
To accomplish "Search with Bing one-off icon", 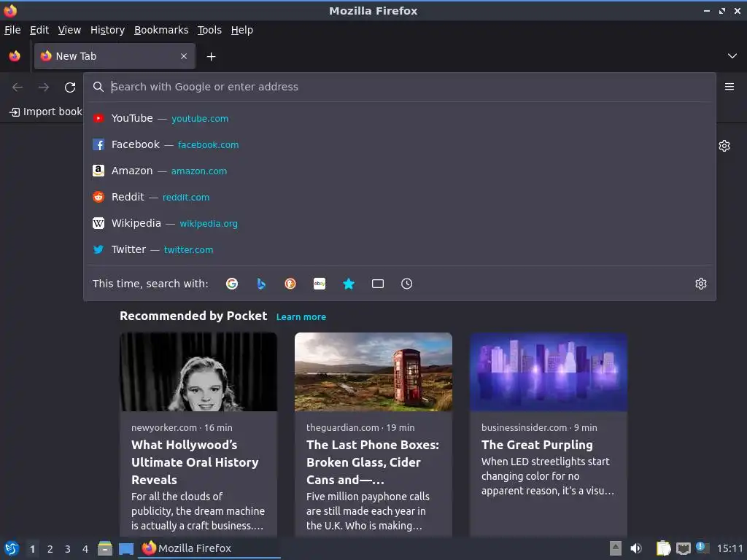I will [x=261, y=284].
